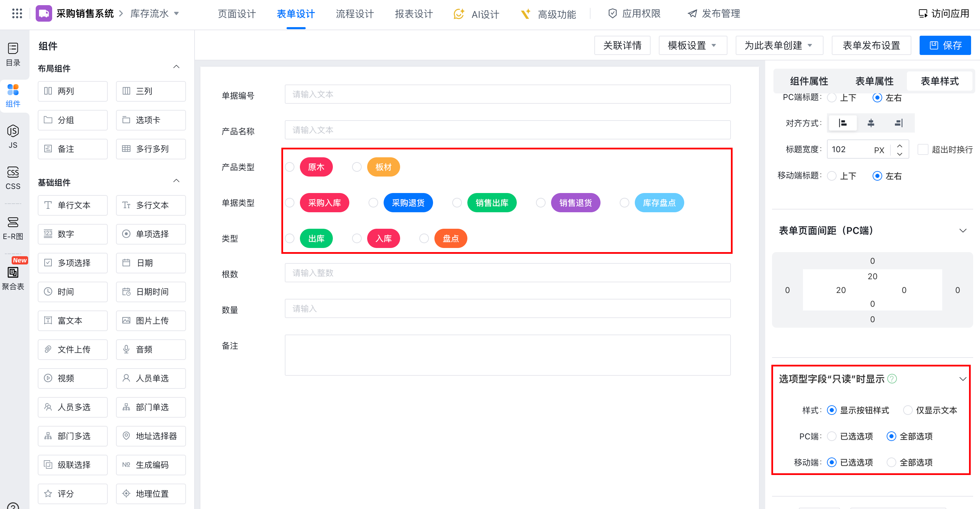Screen dimensions: 980x509
Task: Collapse 表单页面间距 (PC端) section
Action: 962,231
